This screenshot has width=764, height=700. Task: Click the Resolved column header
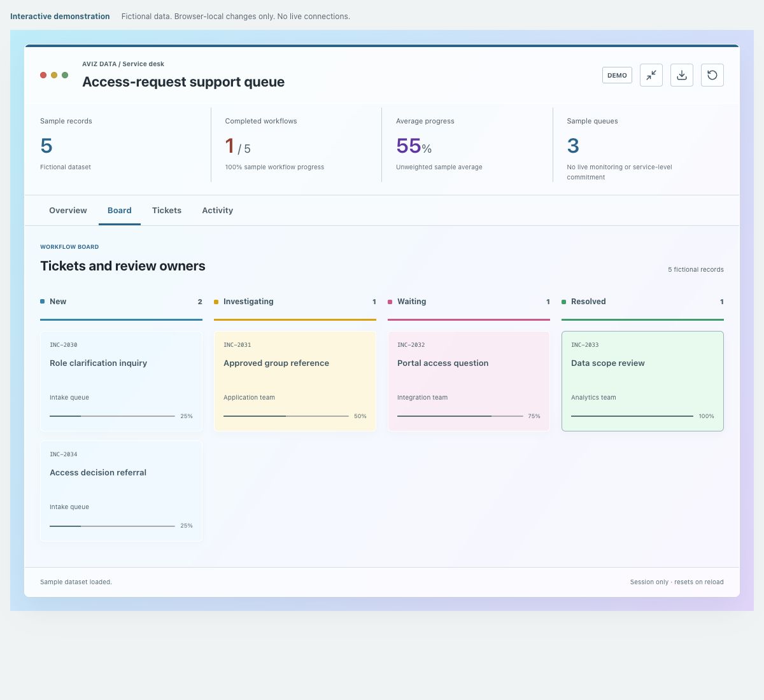[x=642, y=302]
